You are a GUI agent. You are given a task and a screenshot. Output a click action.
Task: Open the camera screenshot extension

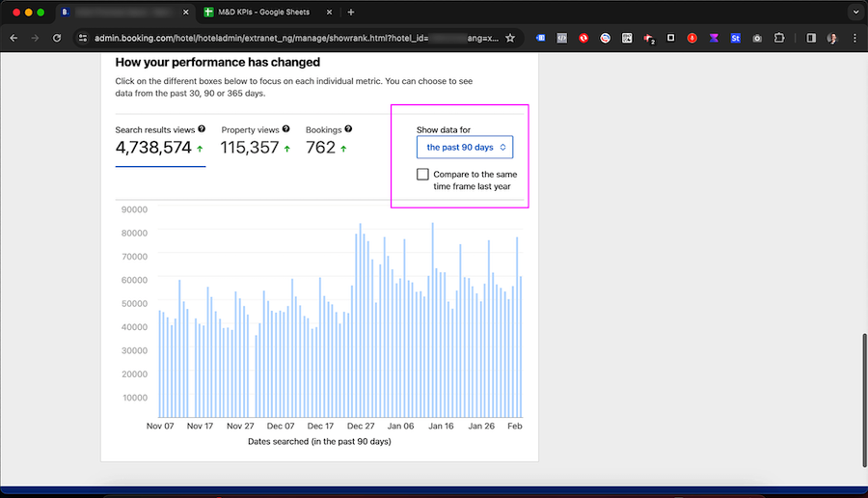coord(757,39)
